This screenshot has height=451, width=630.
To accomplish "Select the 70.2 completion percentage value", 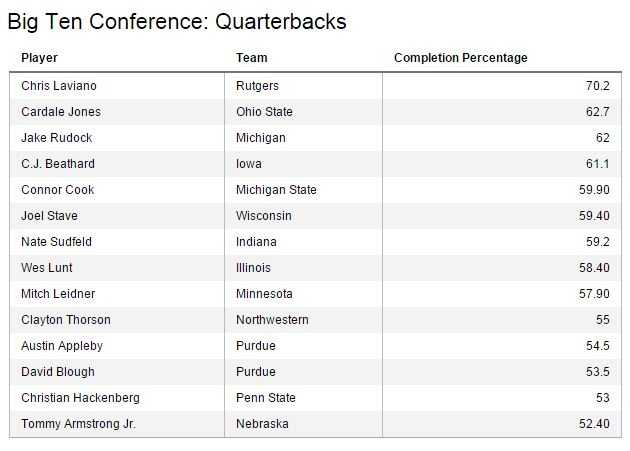I will pyautogui.click(x=597, y=86).
